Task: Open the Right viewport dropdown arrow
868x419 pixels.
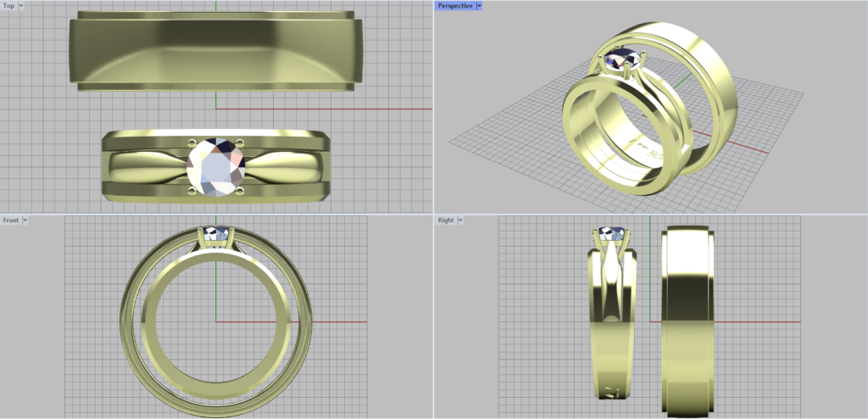Action: (x=459, y=220)
